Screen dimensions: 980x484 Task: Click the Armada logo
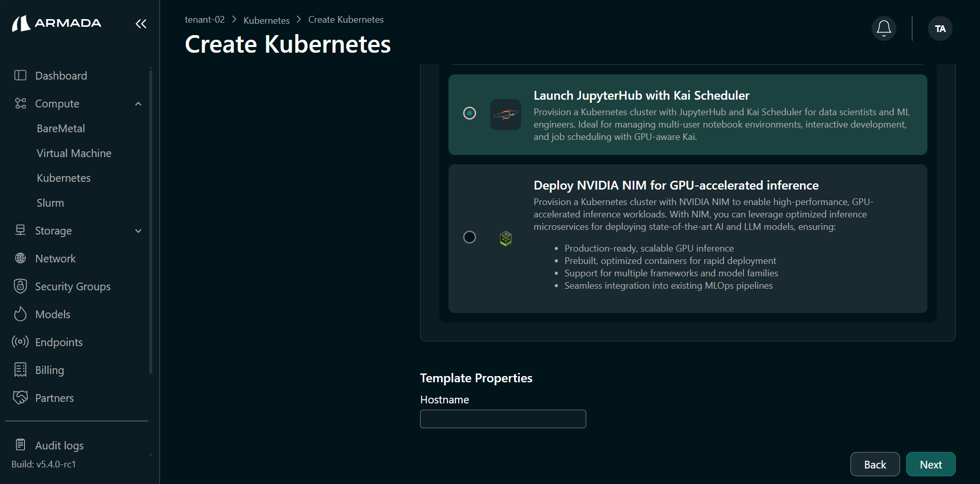(x=56, y=23)
